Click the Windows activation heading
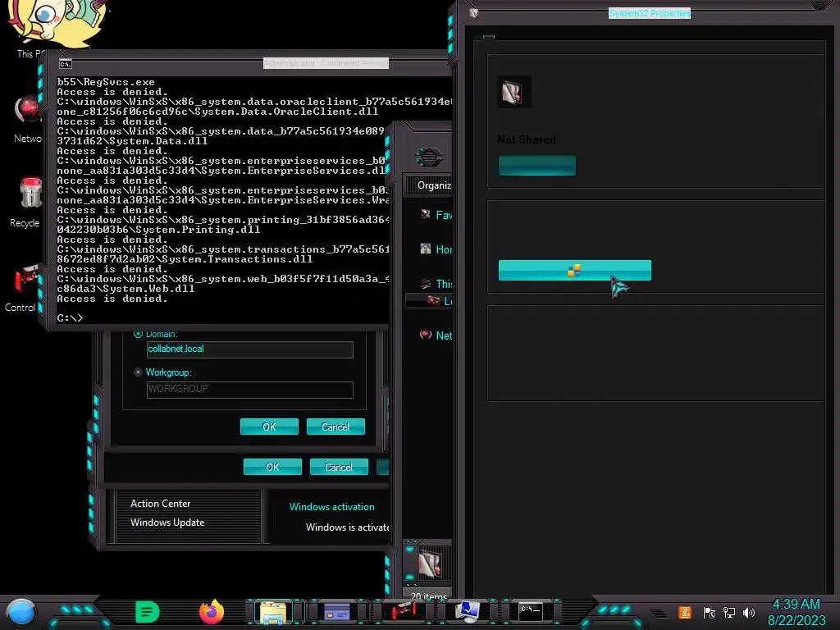This screenshot has width=840, height=630. tap(332, 507)
